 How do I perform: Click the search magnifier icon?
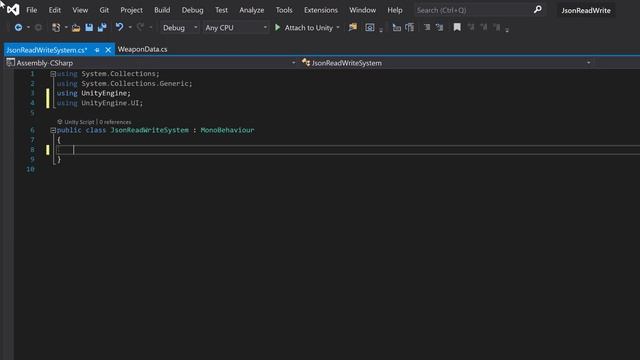pos(538,9)
